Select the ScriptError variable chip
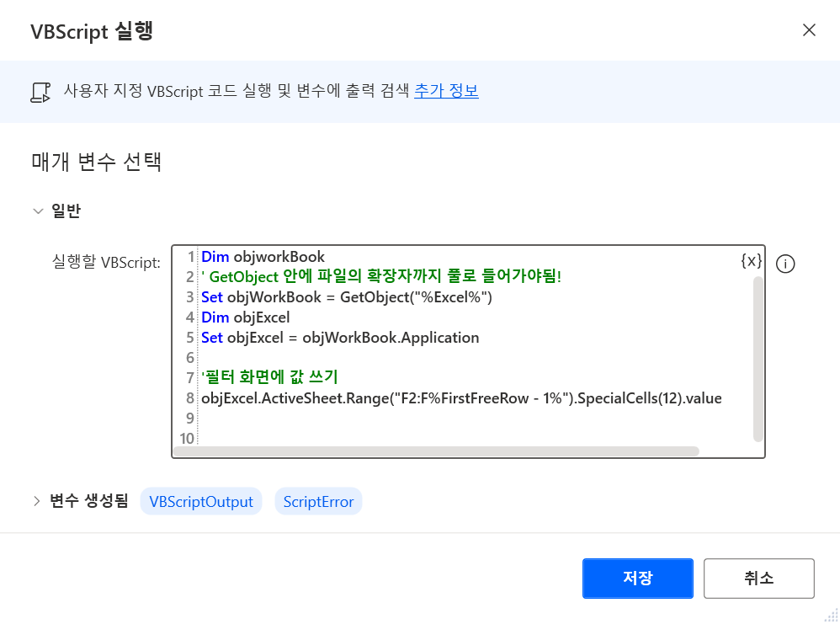Screen dimensions: 840x624 coord(318,501)
